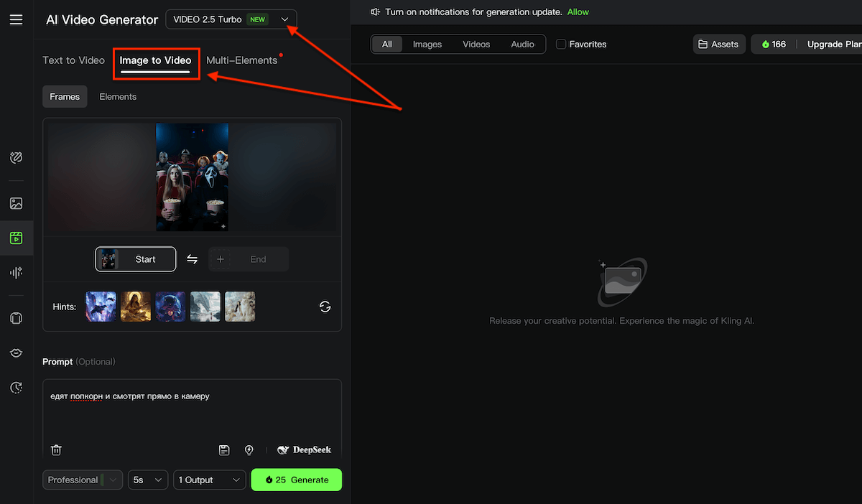Click the enhance sparkle on uploaded image
This screenshot has width=862, height=504.
pyautogui.click(x=223, y=226)
